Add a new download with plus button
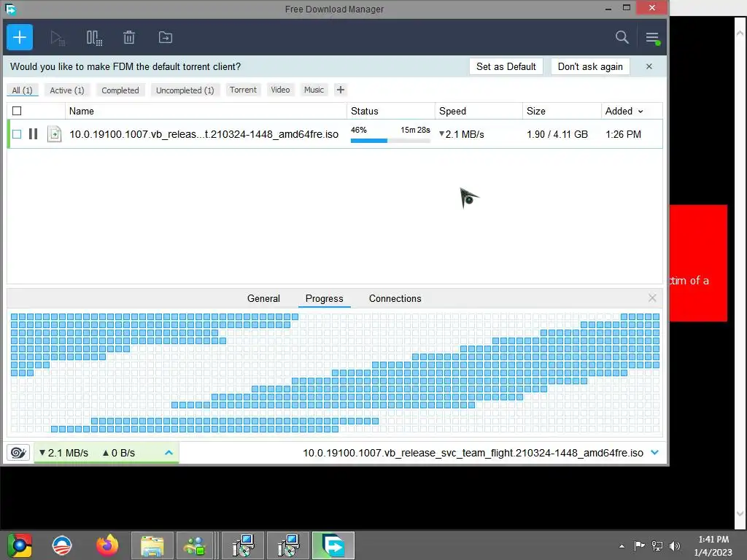This screenshot has width=747, height=560. [x=20, y=37]
